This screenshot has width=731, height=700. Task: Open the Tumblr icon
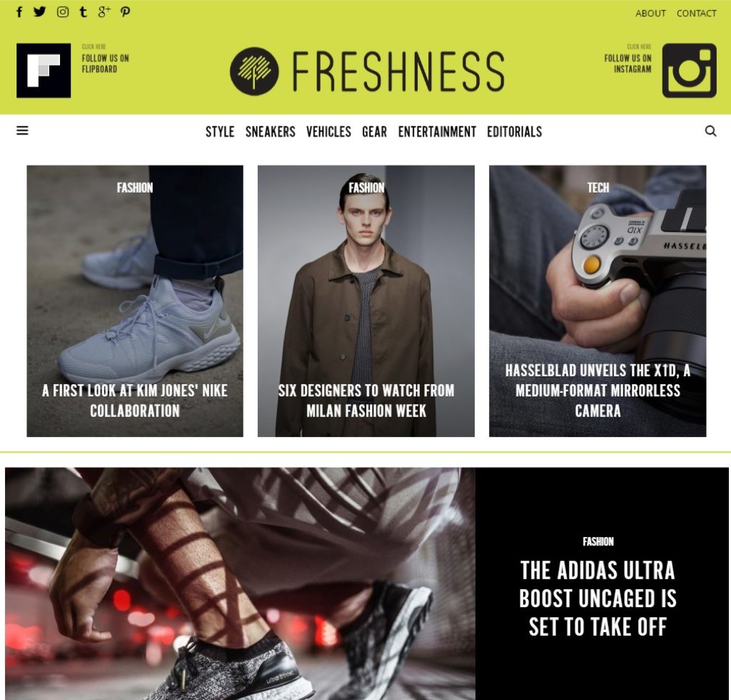(83, 12)
